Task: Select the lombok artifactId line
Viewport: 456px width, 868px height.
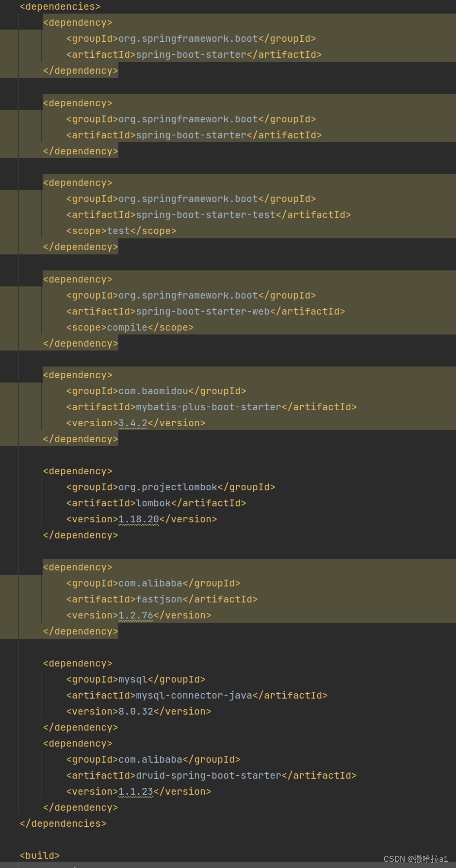Action: pos(156,503)
